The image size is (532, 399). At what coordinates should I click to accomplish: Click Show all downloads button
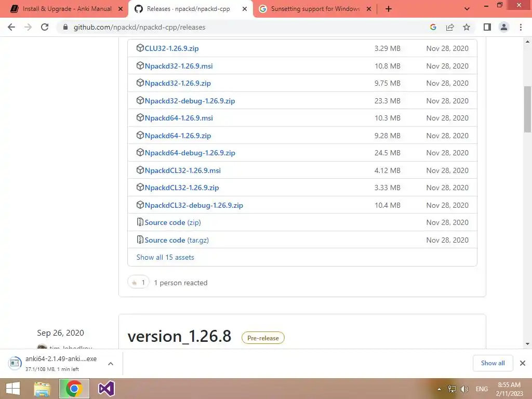[493, 363]
